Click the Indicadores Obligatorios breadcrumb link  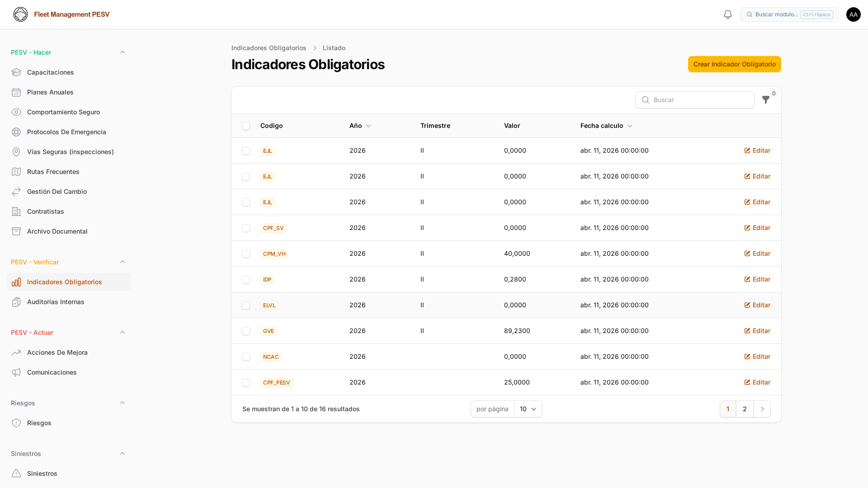tap(269, 48)
